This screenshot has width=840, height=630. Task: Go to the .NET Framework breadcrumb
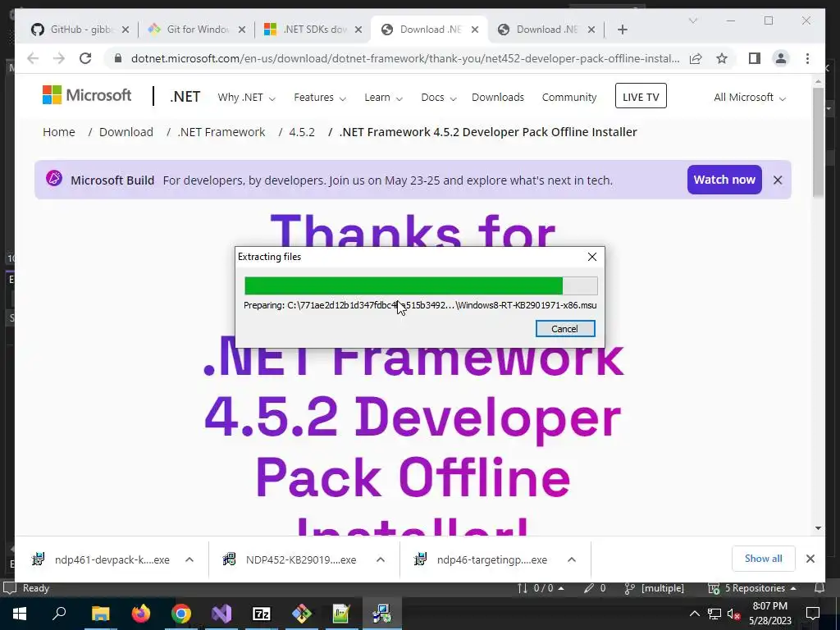(x=221, y=132)
